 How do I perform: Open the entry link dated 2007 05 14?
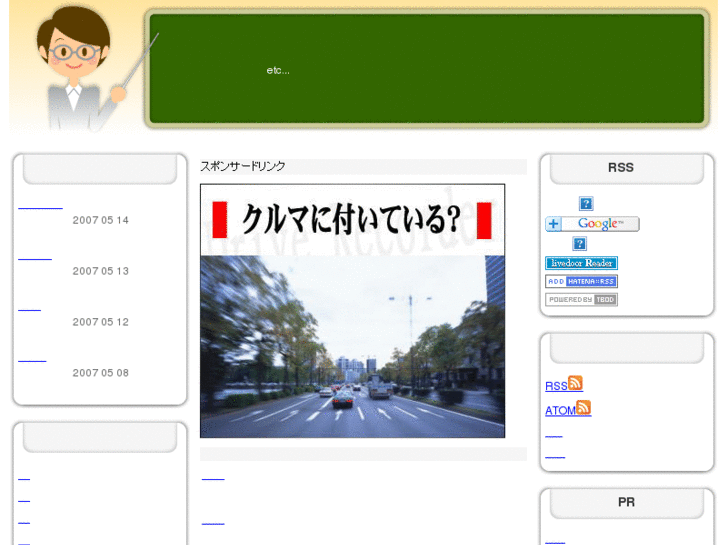(40, 206)
